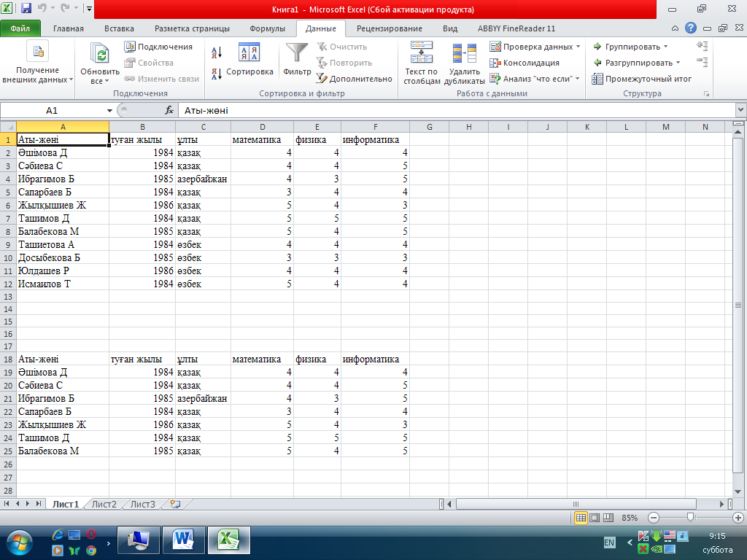The width and height of the screenshot is (747, 560).
Task: Sort descending Я to А
Action: pos(217,74)
